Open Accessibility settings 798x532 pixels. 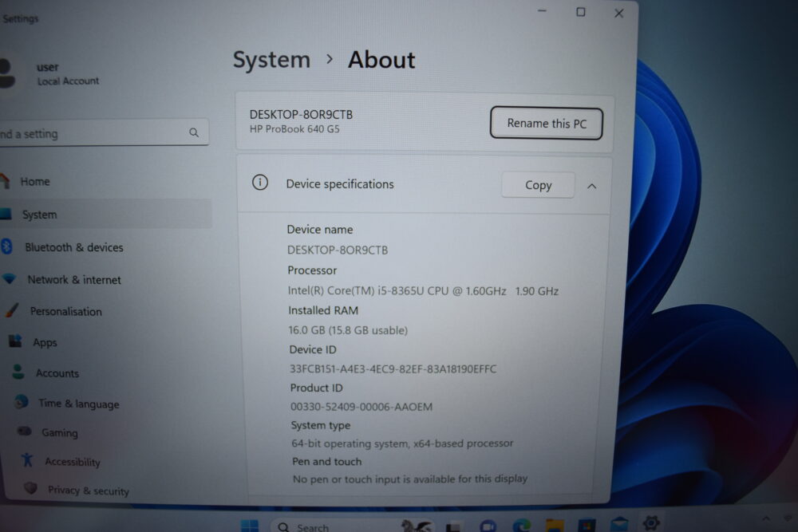click(73, 462)
